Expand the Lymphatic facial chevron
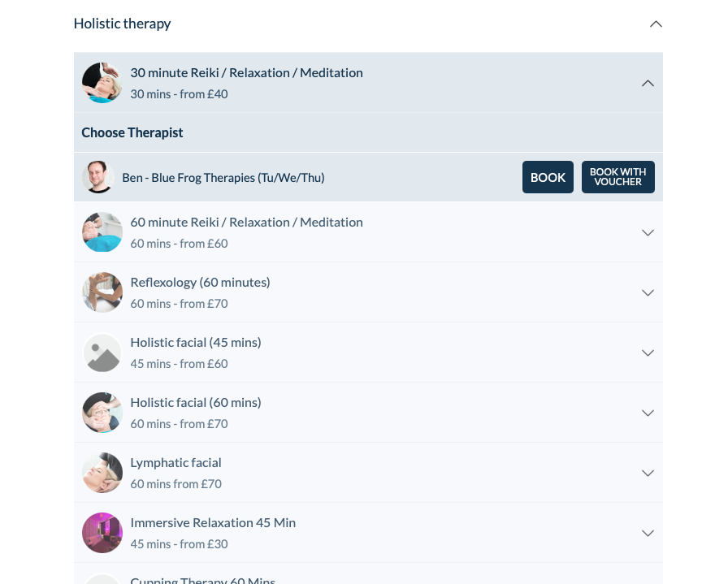Viewport: 728px width, 584px height. pos(648,473)
